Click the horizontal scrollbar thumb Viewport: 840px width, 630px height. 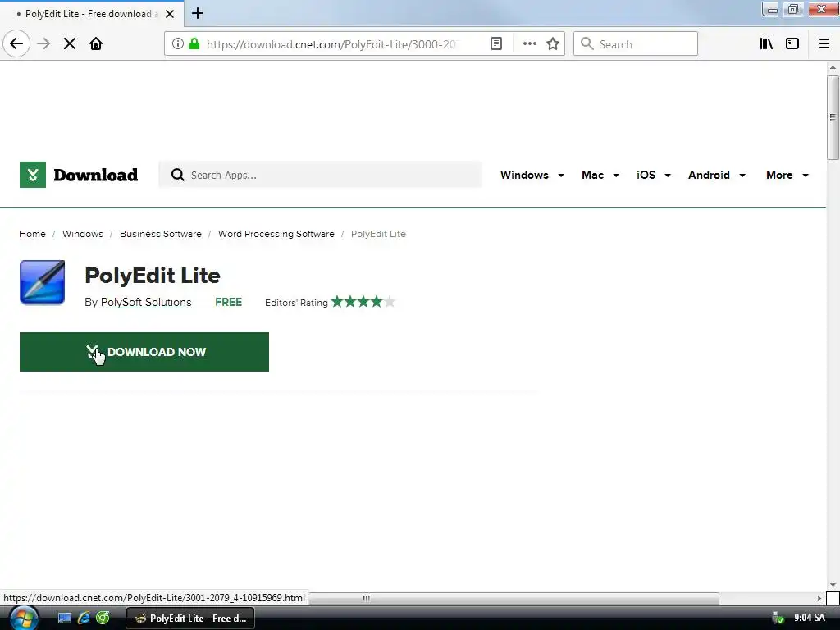point(514,598)
